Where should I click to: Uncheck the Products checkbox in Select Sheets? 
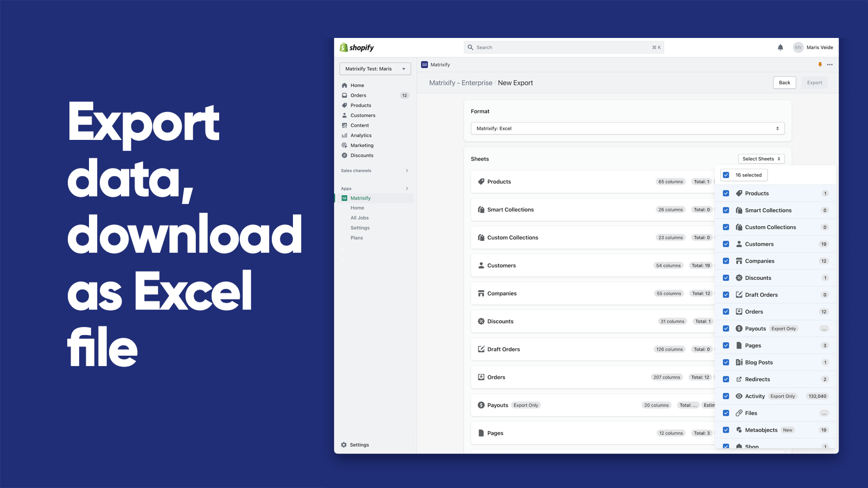point(726,193)
